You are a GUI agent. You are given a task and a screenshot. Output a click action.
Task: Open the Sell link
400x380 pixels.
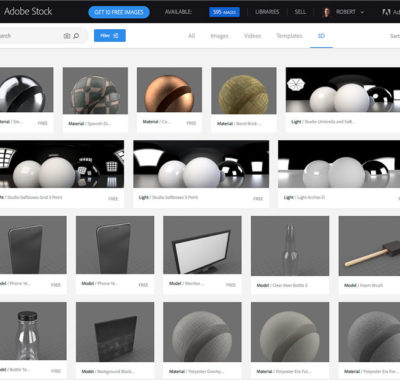point(300,12)
